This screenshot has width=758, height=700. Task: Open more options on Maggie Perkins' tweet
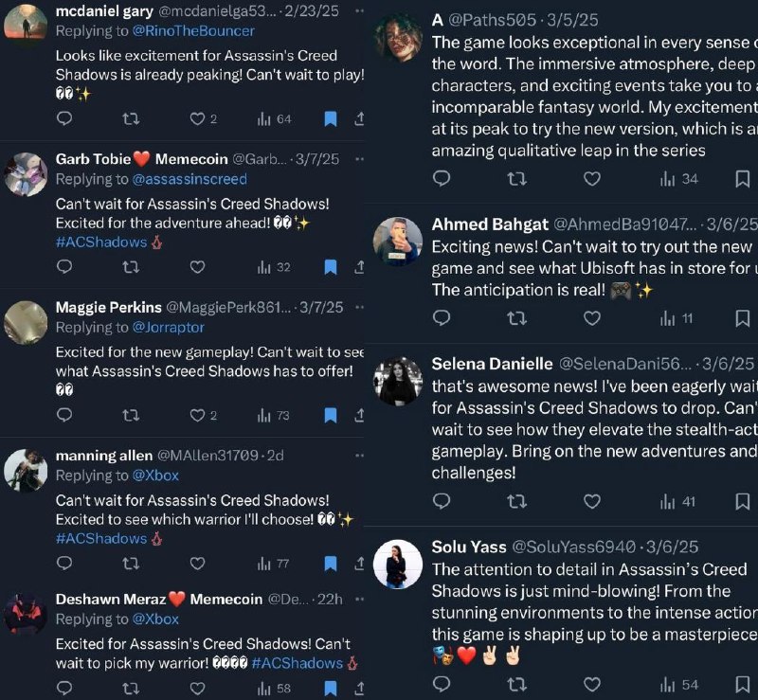358,307
